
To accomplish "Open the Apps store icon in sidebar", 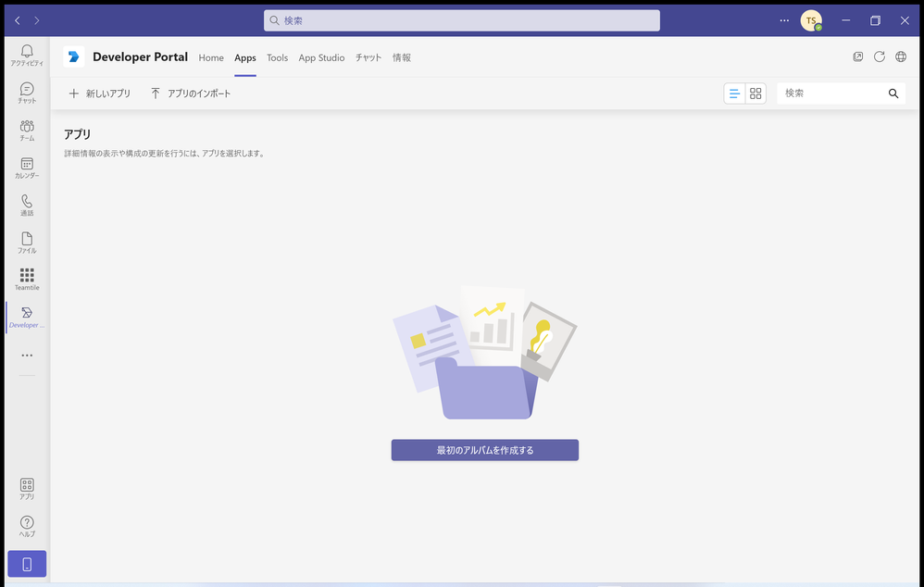I will (27, 489).
